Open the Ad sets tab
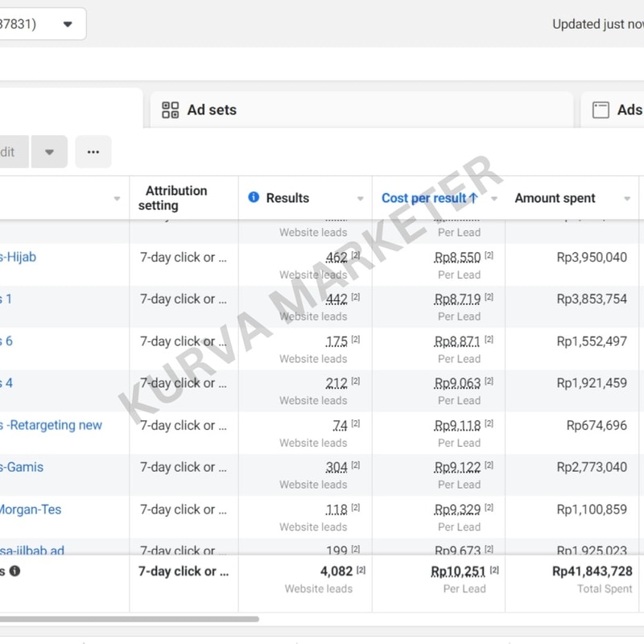 tap(361, 109)
